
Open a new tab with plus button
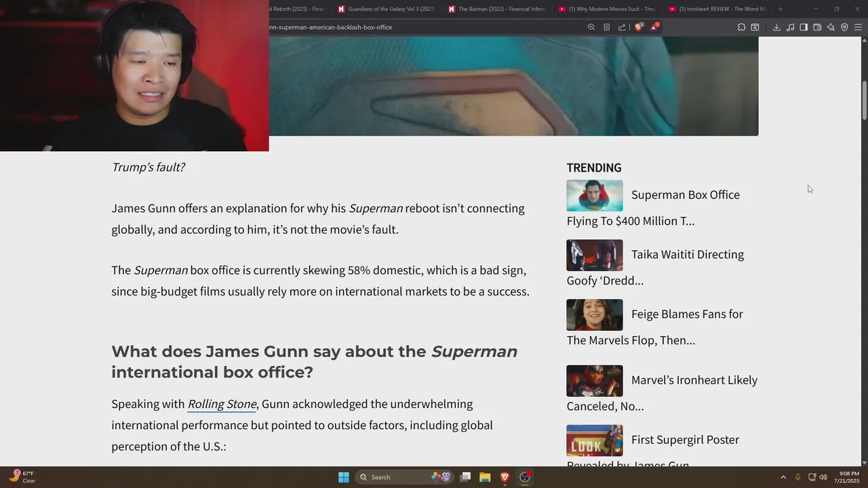tap(781, 9)
